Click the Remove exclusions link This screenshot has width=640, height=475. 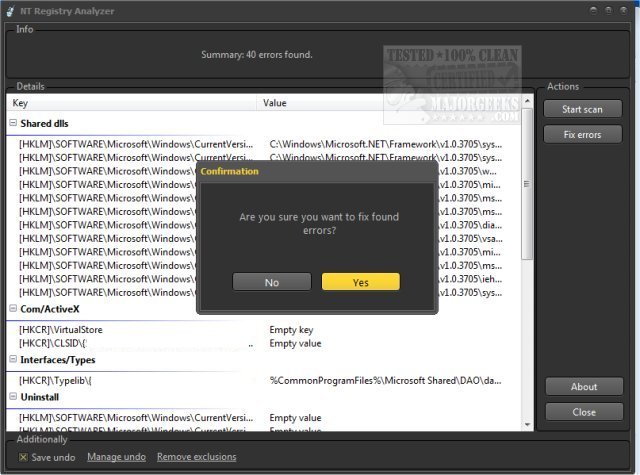click(196, 457)
